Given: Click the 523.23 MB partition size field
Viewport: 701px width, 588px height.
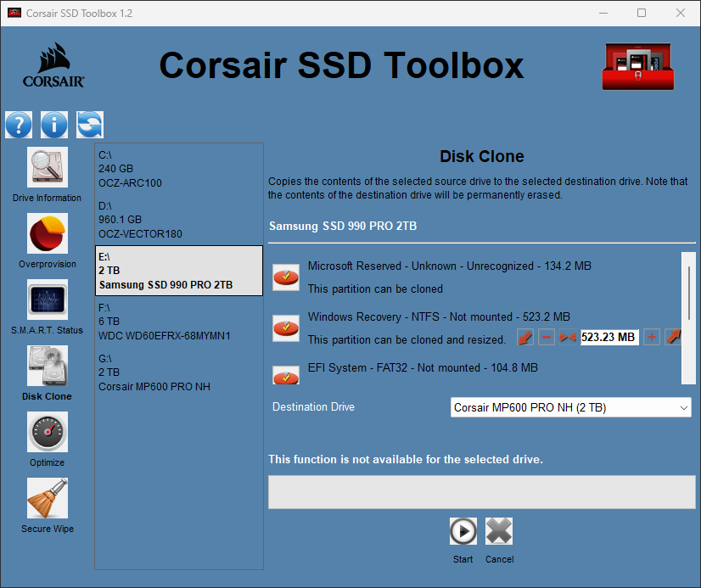Looking at the screenshot, I should tap(608, 338).
